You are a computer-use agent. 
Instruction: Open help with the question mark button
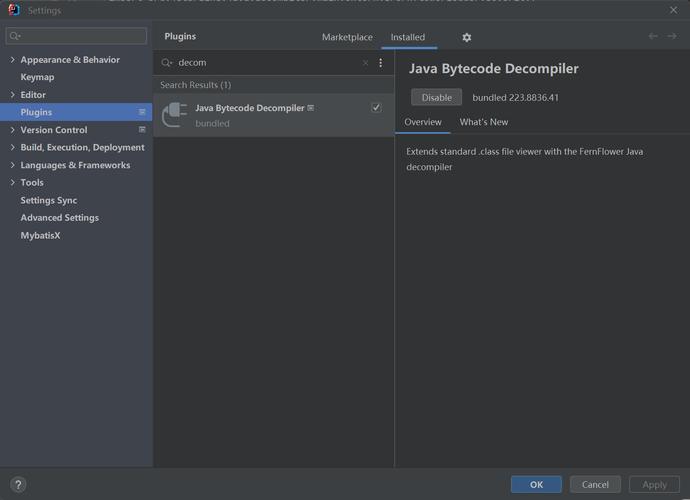point(18,485)
